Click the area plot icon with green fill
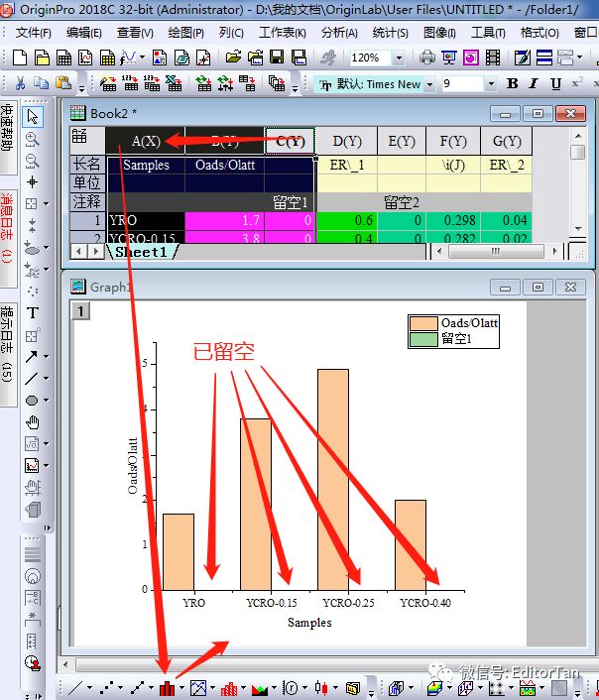 pyautogui.click(x=260, y=688)
